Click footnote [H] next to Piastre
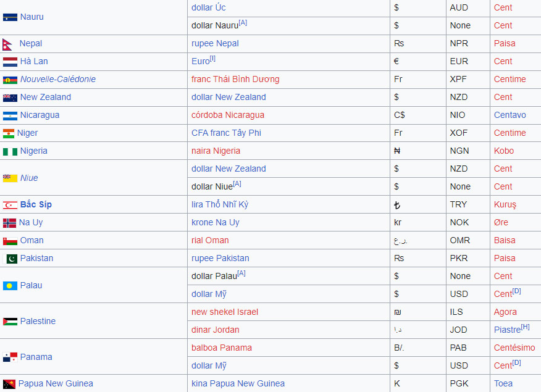Screen dimensions: 541x392 point(525,327)
